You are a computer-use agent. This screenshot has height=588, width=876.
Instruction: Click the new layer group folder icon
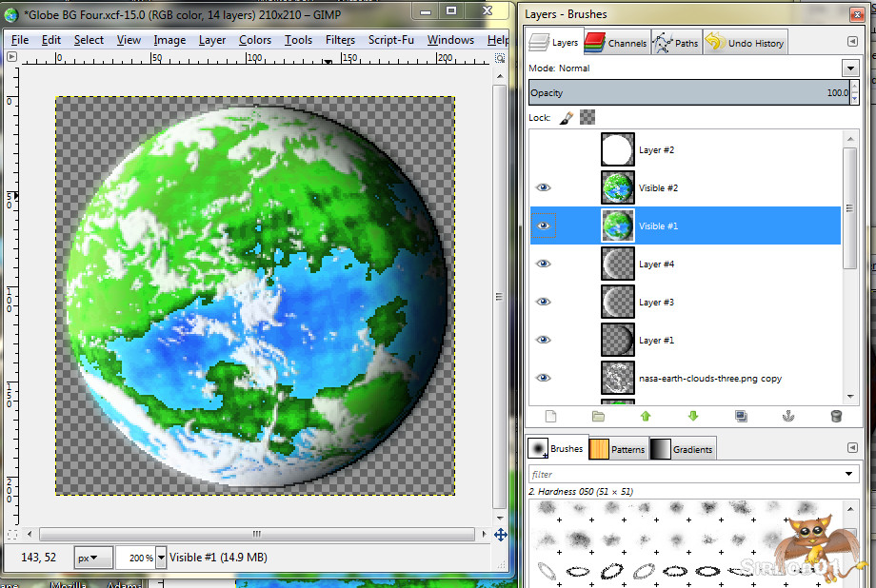point(598,416)
